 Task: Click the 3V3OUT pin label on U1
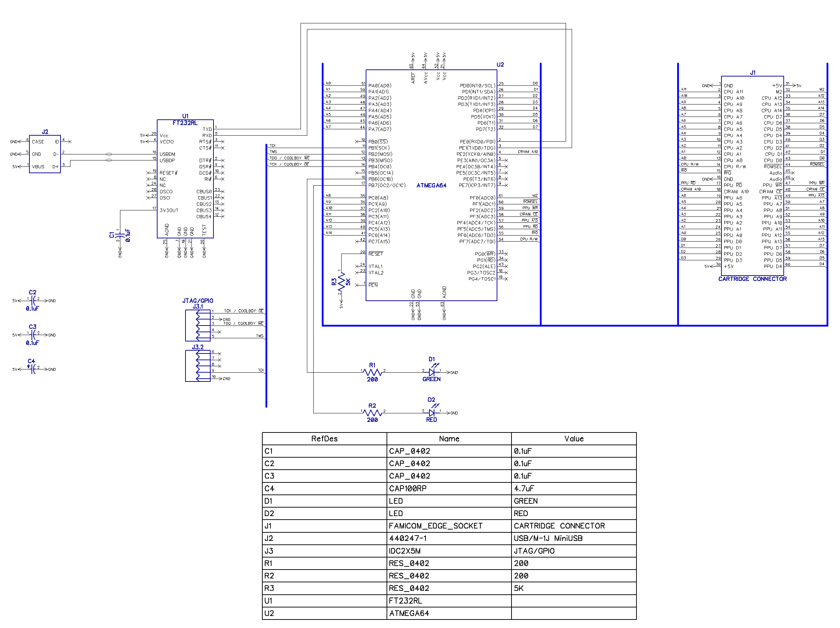[x=169, y=210]
